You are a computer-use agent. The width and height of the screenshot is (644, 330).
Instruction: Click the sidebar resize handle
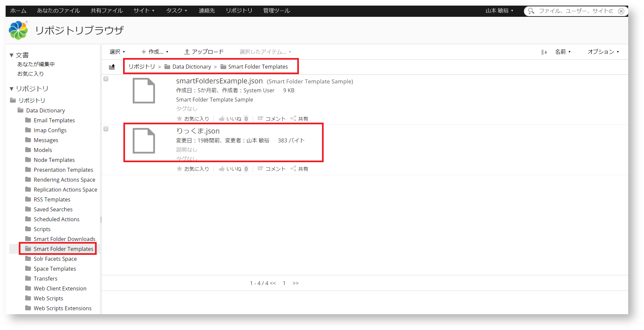(101, 220)
